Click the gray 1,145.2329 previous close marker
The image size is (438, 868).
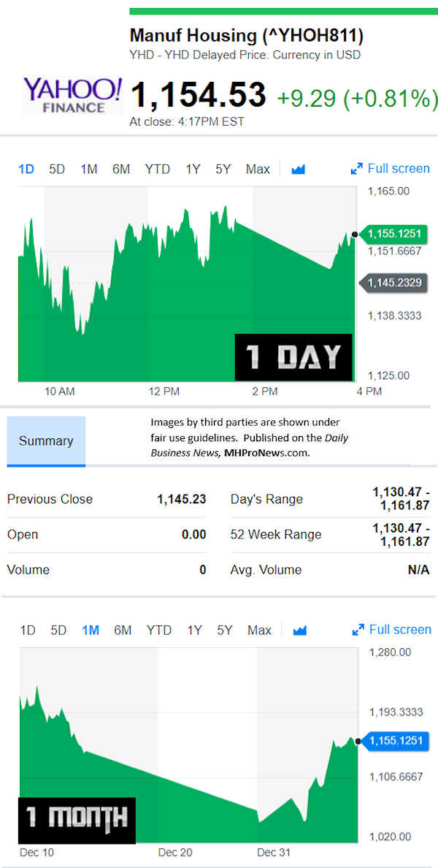click(393, 283)
